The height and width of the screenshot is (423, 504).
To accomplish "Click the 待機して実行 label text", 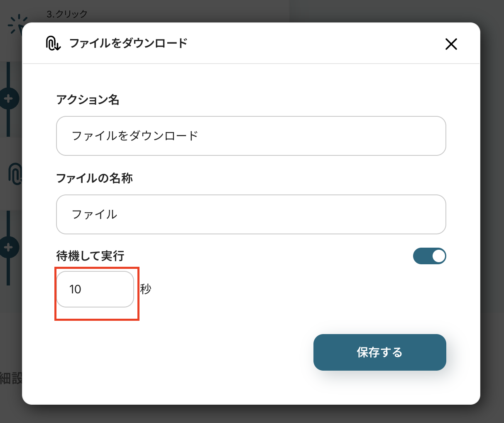I will [x=90, y=256].
